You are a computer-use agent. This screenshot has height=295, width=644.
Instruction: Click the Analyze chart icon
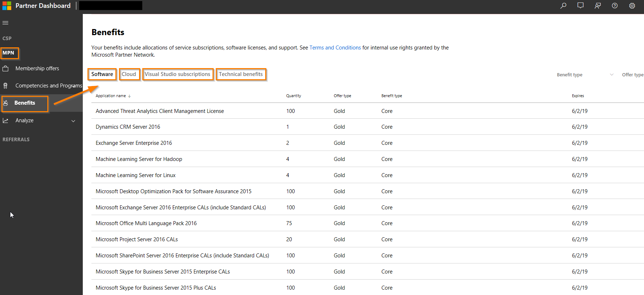(x=5, y=120)
